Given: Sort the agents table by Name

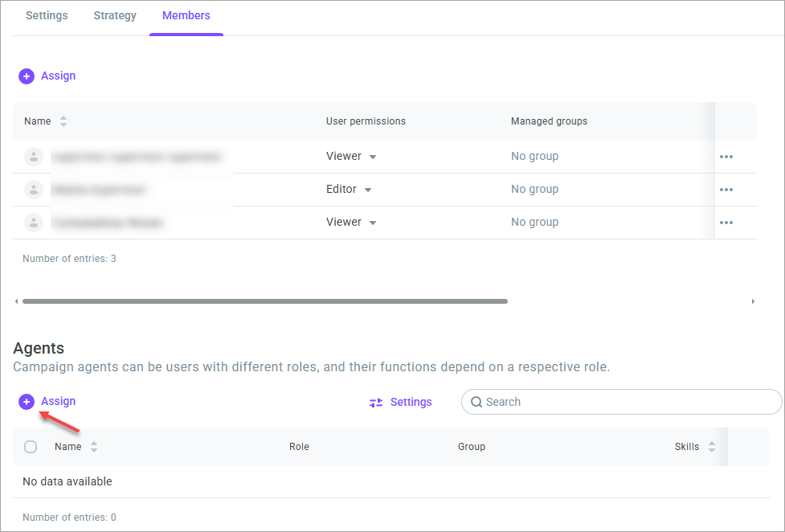Looking at the screenshot, I should pos(94,447).
